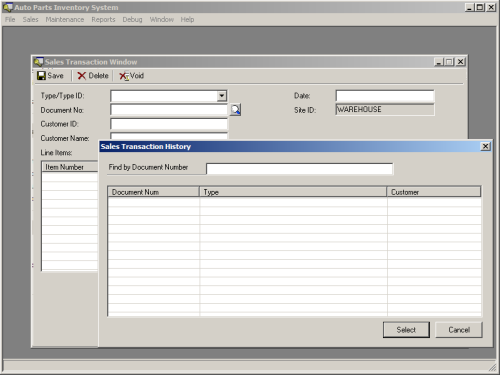The image size is (500, 375).
Task: Close the Sales Transaction History dialog
Action: [486, 146]
